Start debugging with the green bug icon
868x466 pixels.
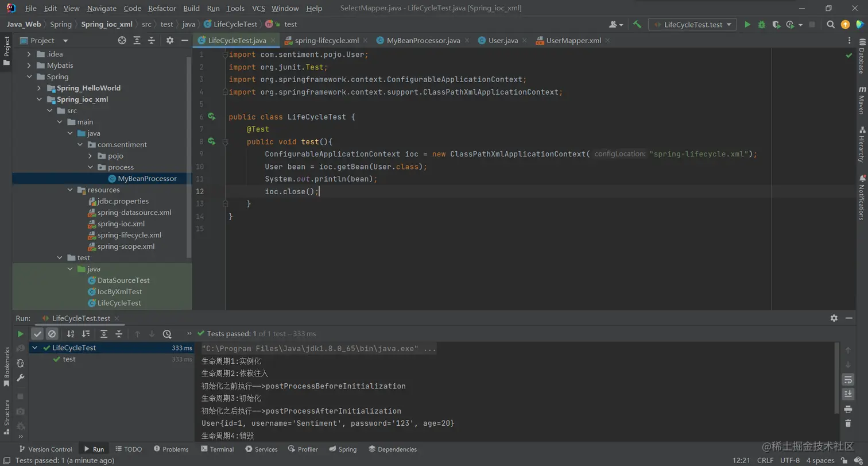pyautogui.click(x=762, y=25)
